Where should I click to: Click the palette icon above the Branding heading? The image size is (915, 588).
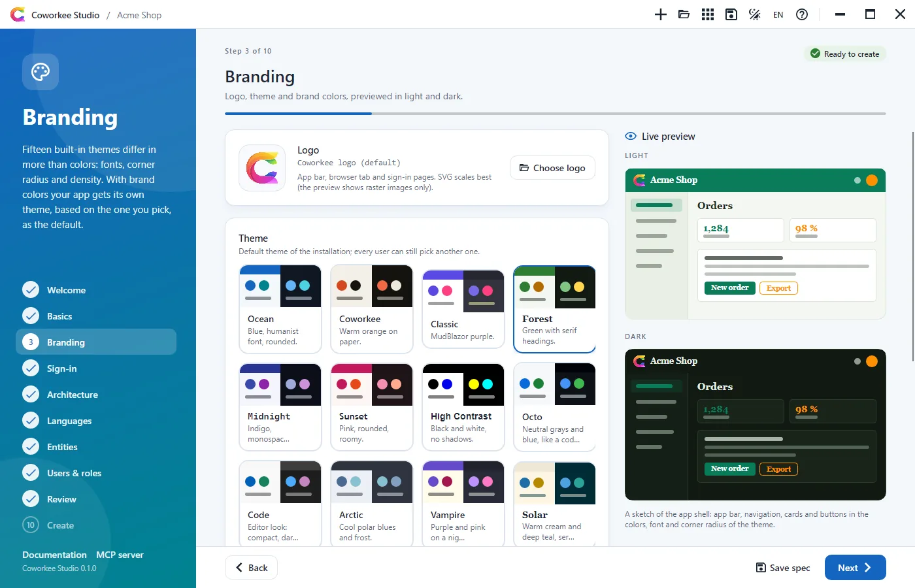[x=41, y=72]
